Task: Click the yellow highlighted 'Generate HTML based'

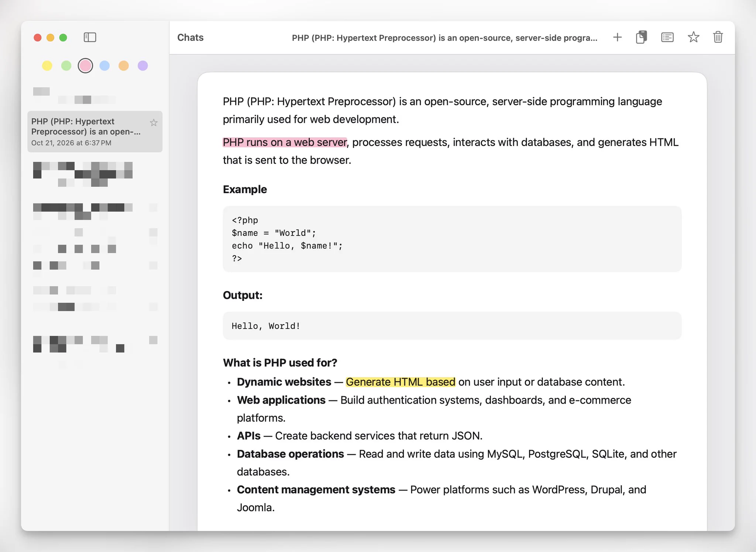Action: click(401, 382)
